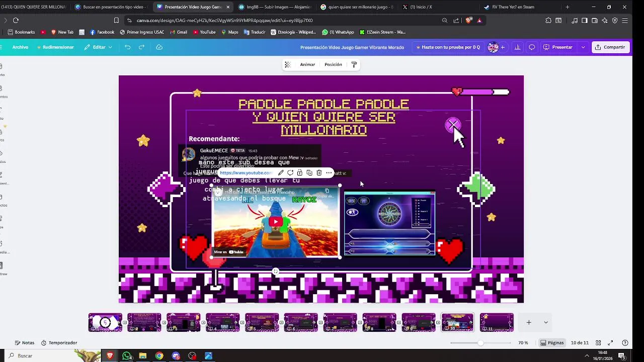Add a new page with plus button

tap(529, 322)
